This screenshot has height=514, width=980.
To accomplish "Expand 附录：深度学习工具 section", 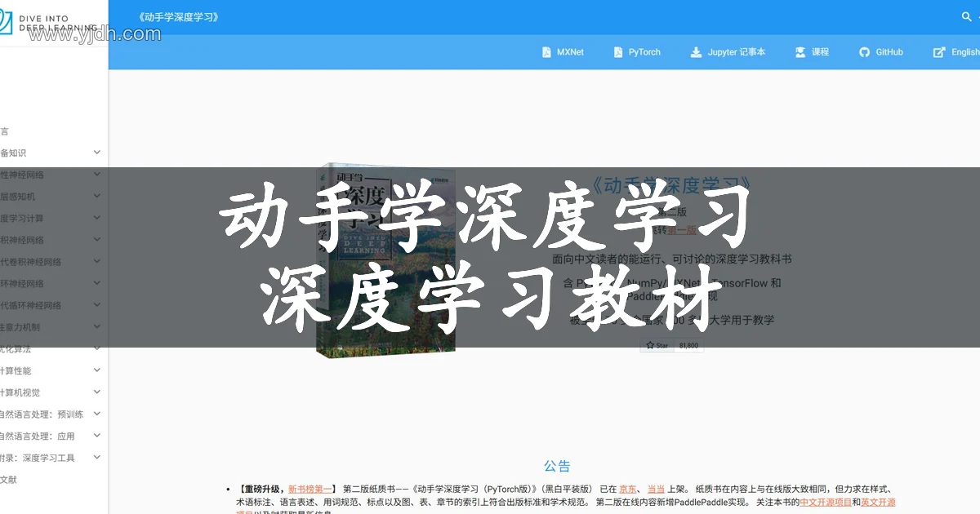I will [97, 458].
